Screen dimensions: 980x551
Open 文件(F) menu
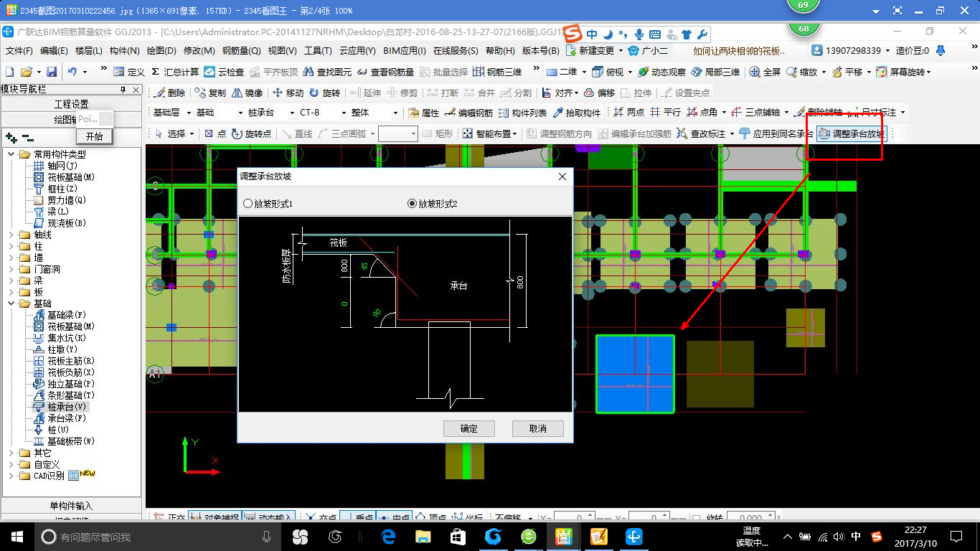pyautogui.click(x=19, y=51)
